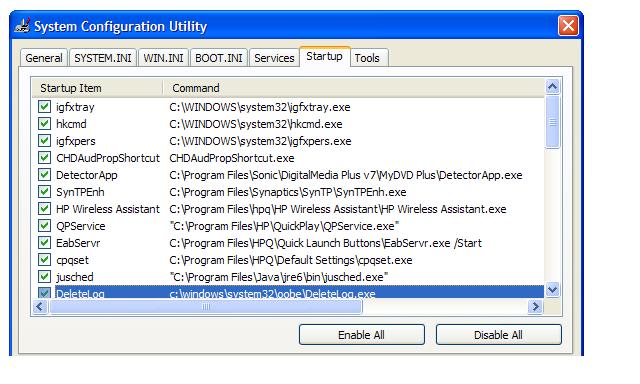Uncheck SynTPEnh startup item
This screenshot has width=640, height=384.
44,192
